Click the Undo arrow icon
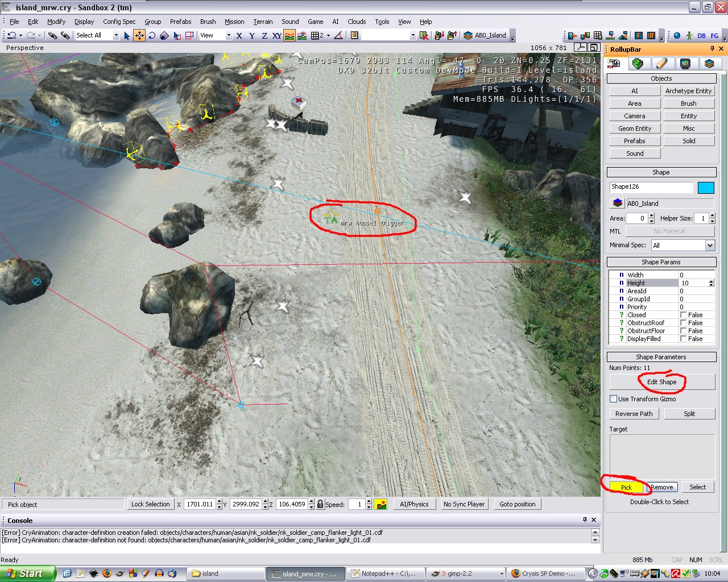The image size is (728, 582). [x=11, y=35]
